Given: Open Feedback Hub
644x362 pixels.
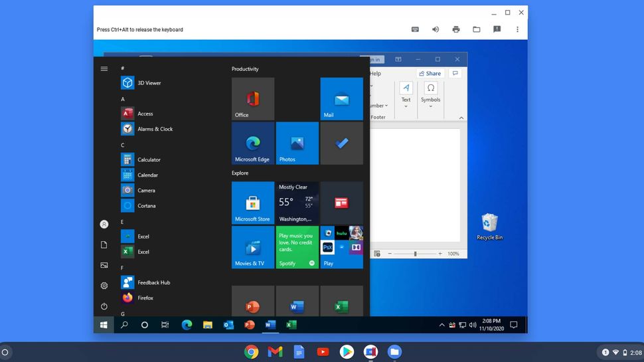Looking at the screenshot, I should pyautogui.click(x=145, y=283).
